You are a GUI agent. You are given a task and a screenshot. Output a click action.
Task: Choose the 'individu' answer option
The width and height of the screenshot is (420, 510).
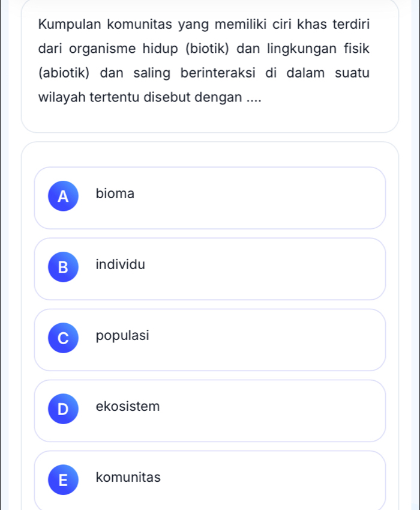pyautogui.click(x=210, y=269)
